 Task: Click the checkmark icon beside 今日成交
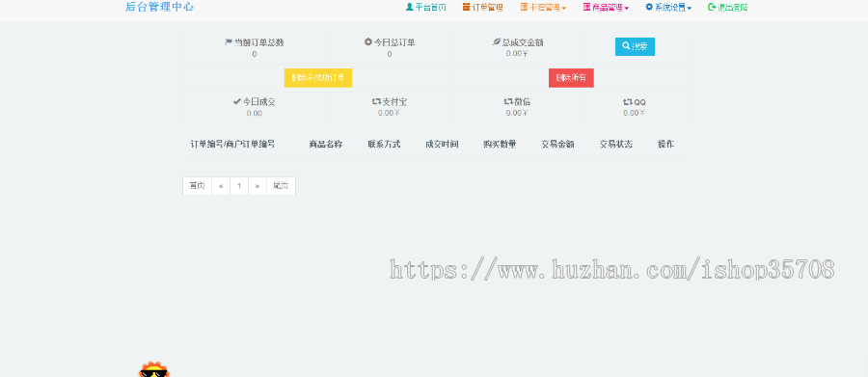[237, 102]
